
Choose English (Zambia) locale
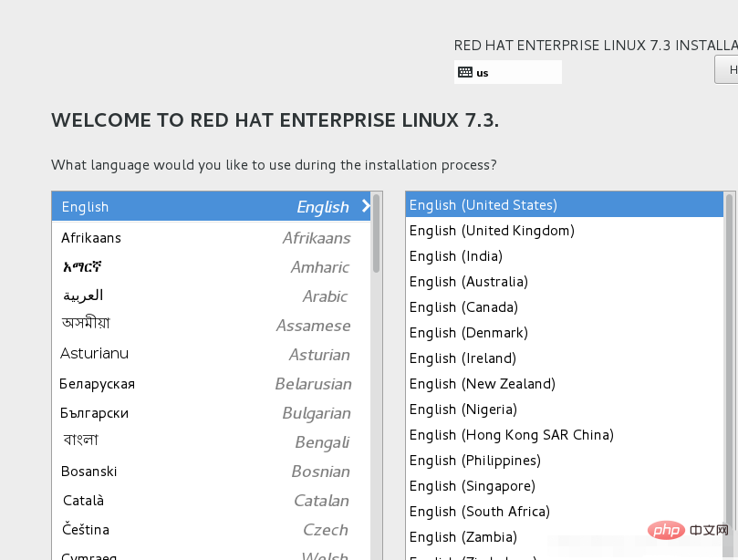tap(565, 537)
